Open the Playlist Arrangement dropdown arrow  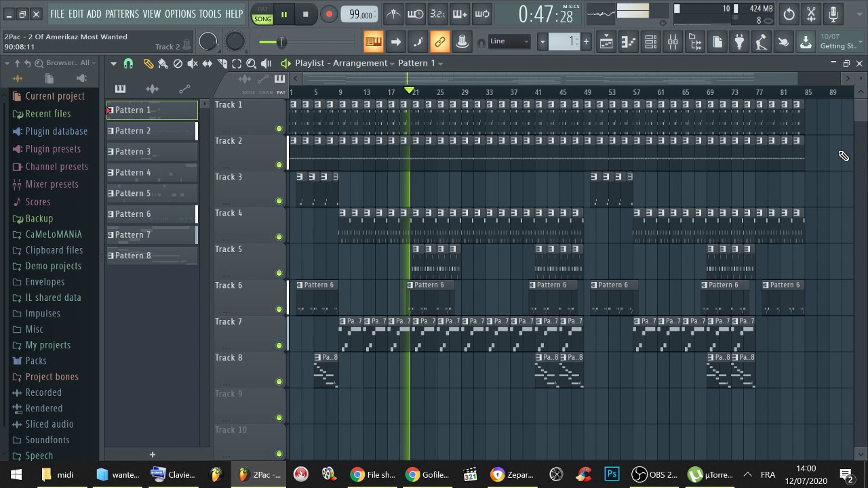pyautogui.click(x=392, y=64)
